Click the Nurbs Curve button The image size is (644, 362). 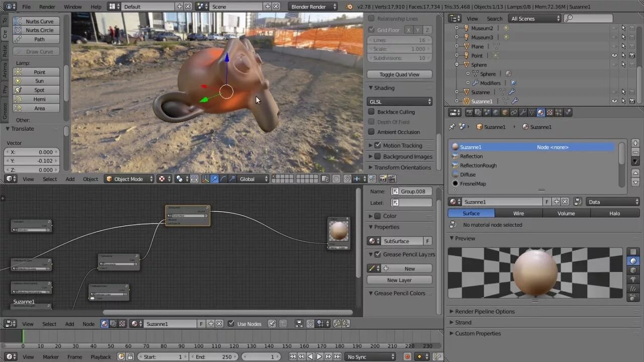[x=36, y=21]
